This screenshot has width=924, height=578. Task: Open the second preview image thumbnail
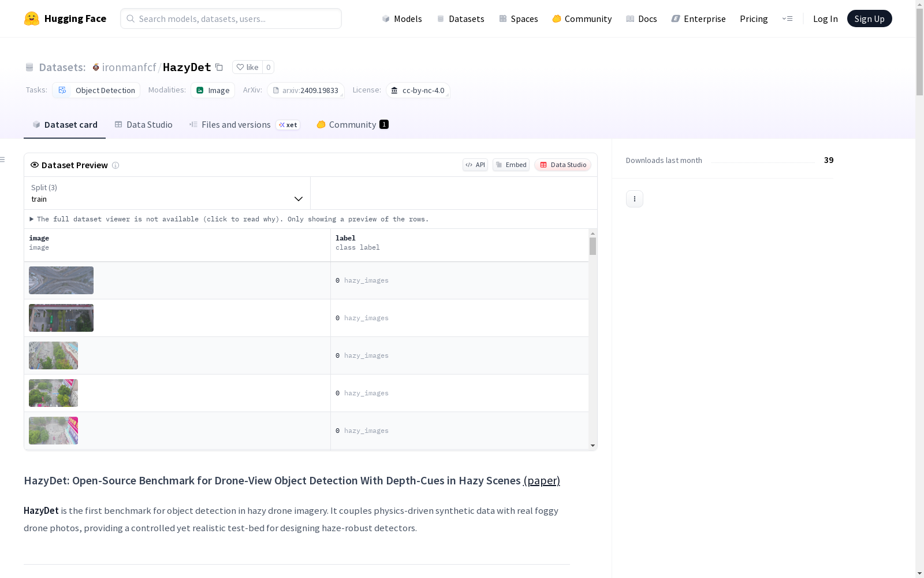click(61, 318)
